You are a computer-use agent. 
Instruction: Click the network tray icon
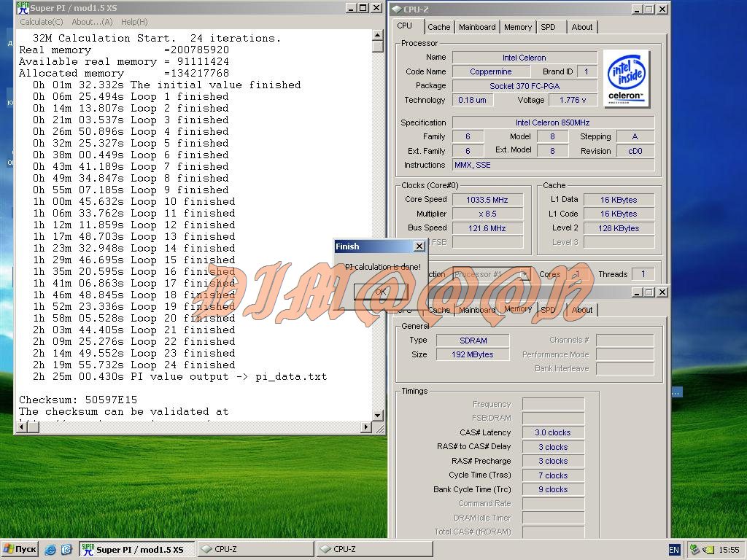pyautogui.click(x=695, y=550)
